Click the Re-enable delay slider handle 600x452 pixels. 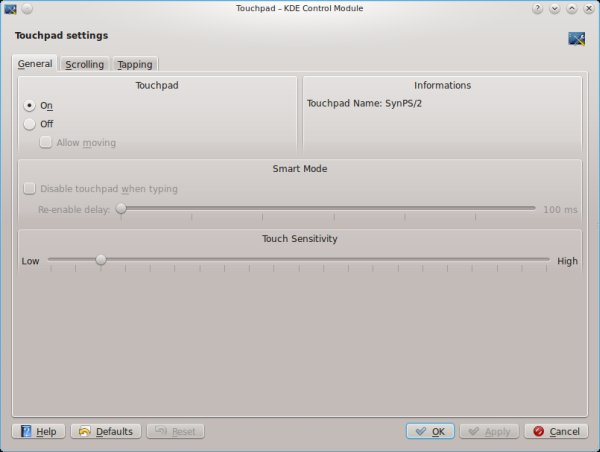point(121,208)
